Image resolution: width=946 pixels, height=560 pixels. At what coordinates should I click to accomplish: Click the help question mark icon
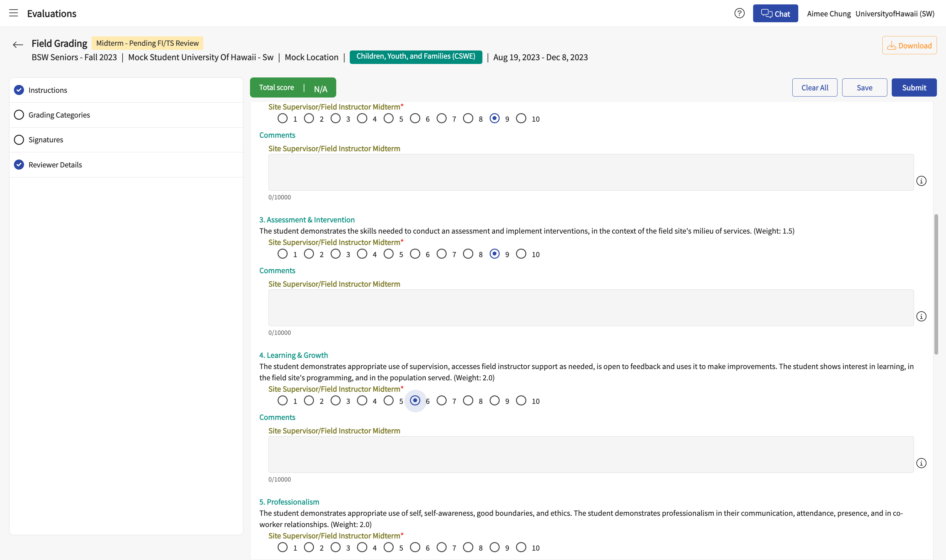pyautogui.click(x=739, y=13)
